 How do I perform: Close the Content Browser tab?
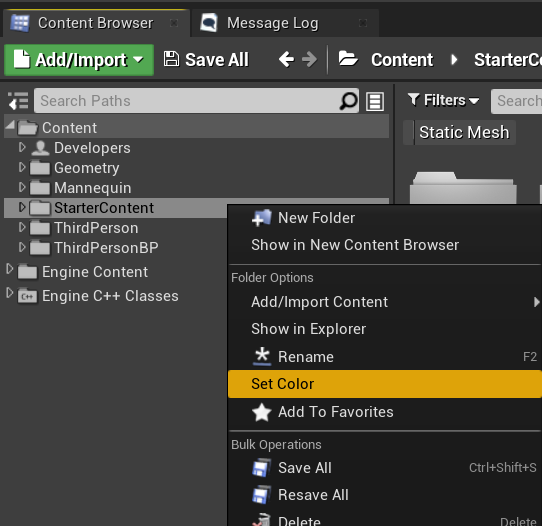pos(174,23)
